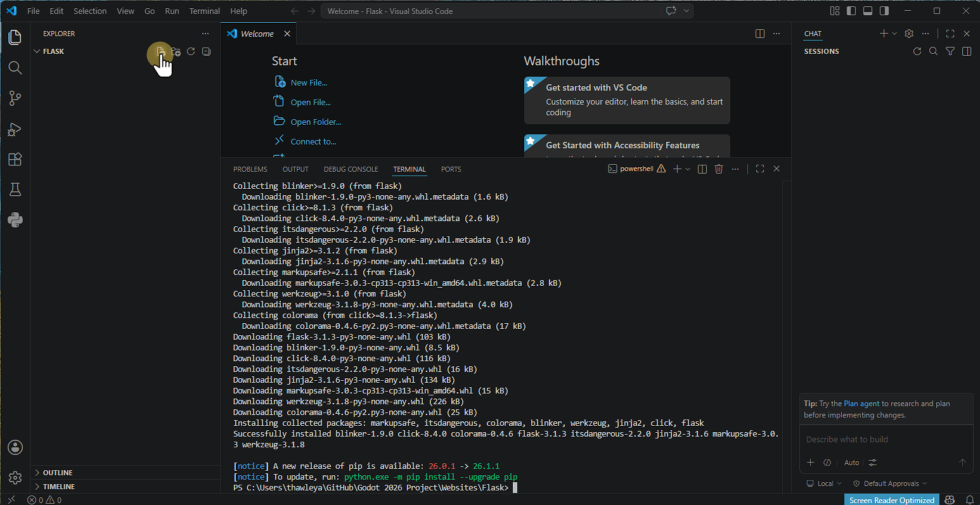The width and height of the screenshot is (980, 505).
Task: Open the Accounts menu icon
Action: [x=15, y=447]
